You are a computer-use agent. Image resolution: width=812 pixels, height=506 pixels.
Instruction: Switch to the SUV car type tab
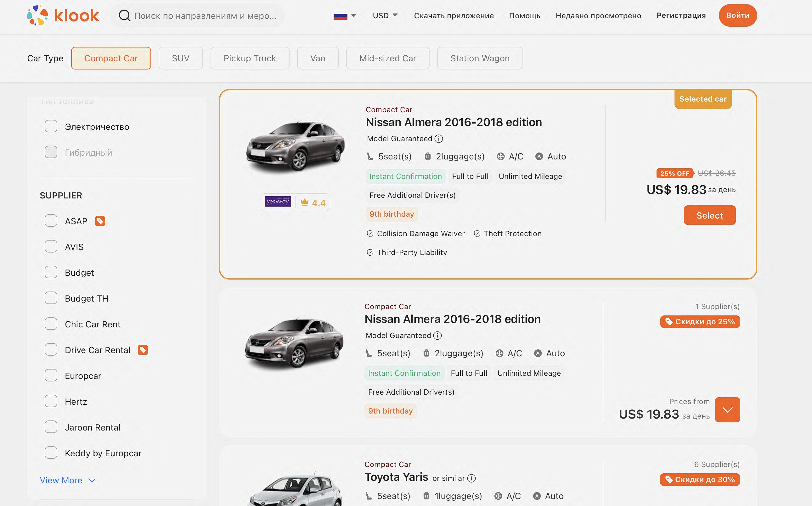tap(180, 58)
